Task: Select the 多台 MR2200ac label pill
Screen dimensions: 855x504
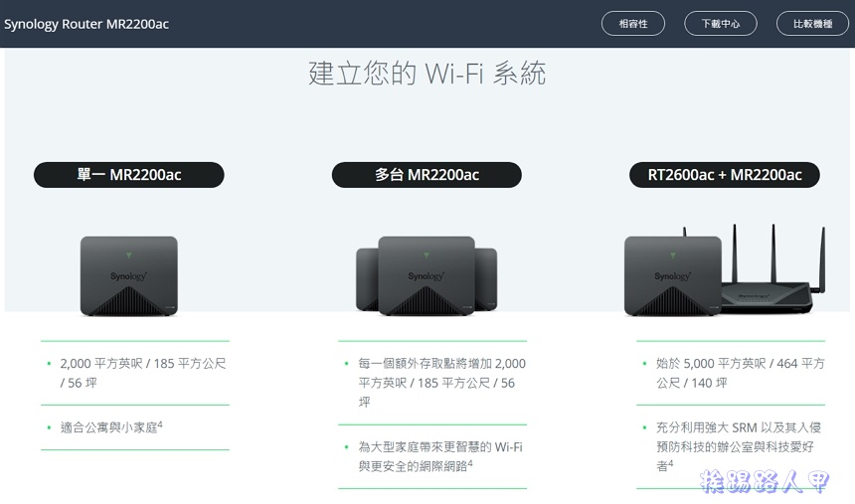Action: point(427,175)
